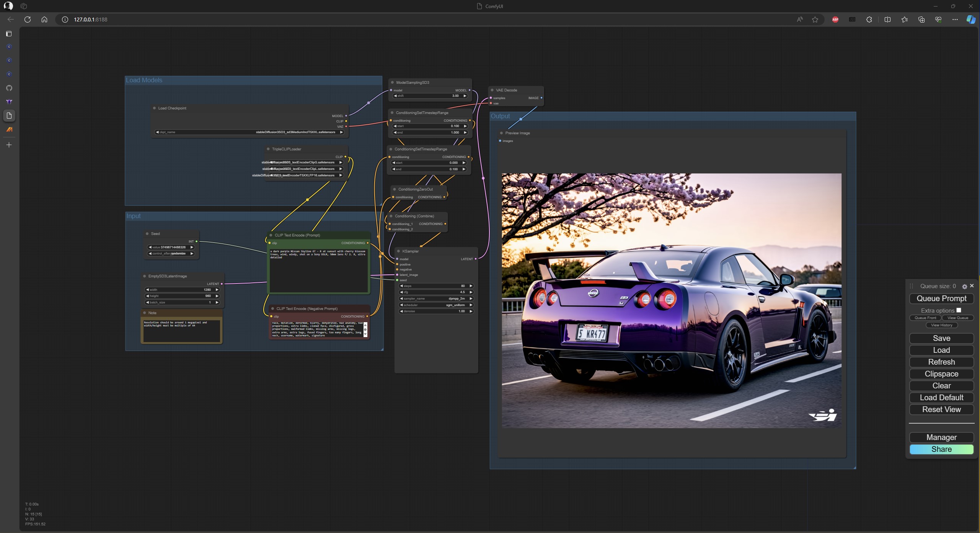Click the Share button
The image size is (980, 533).
click(941, 449)
